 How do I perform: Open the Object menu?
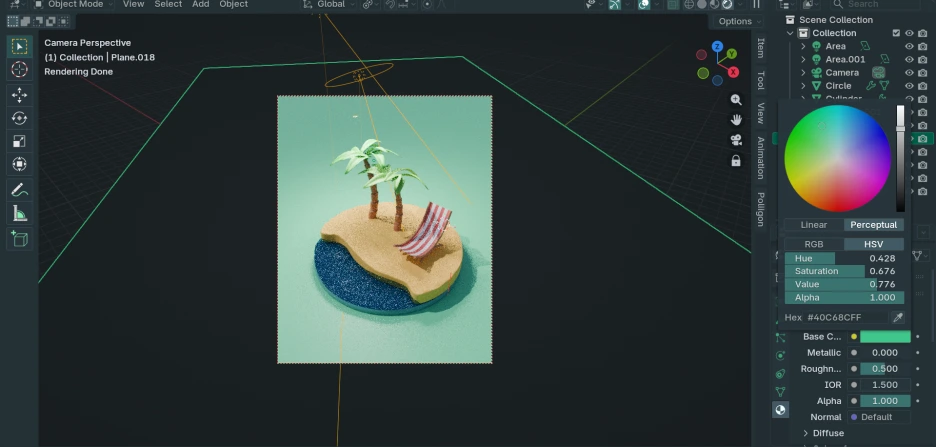tap(233, 4)
